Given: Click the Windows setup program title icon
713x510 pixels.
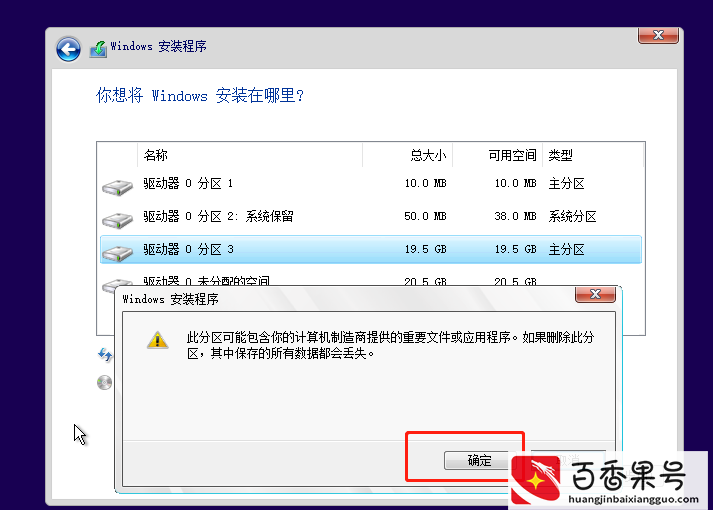Looking at the screenshot, I should 98,49.
